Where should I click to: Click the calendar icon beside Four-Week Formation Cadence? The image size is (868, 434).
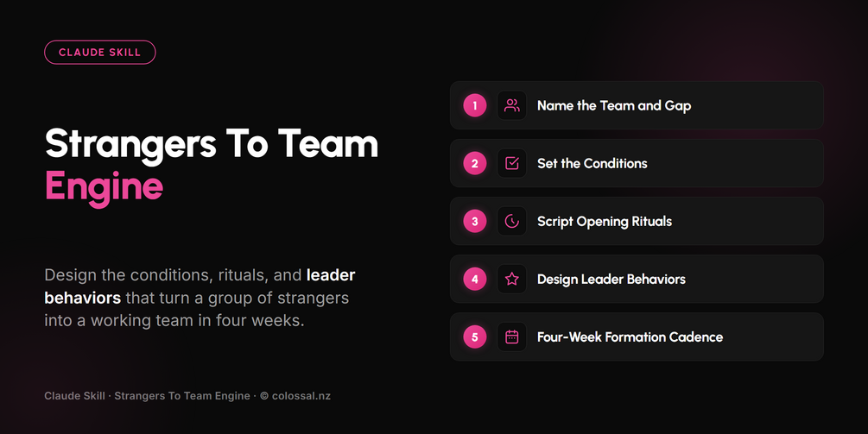click(x=512, y=337)
